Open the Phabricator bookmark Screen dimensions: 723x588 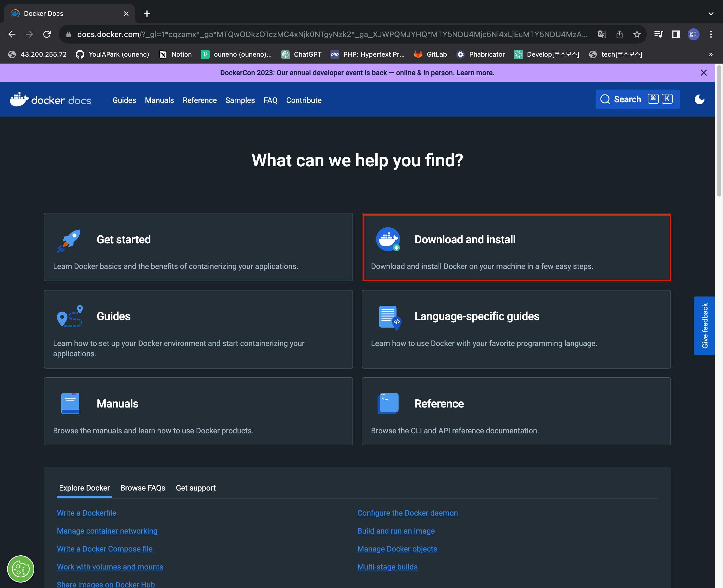coord(480,54)
